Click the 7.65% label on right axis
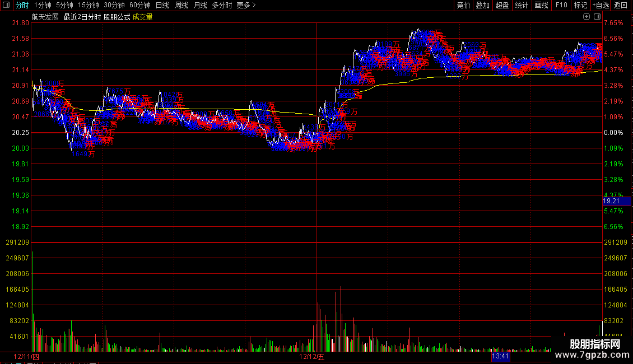 pos(613,23)
